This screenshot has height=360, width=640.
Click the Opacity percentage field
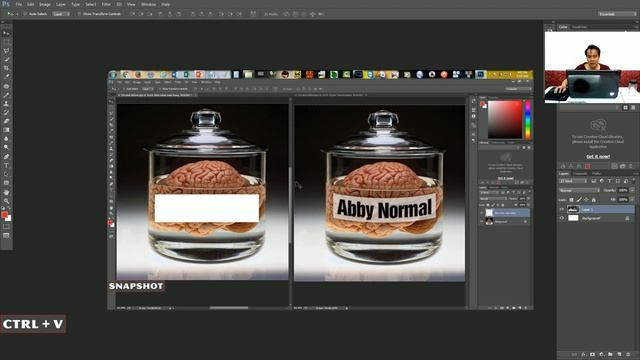[x=623, y=190]
